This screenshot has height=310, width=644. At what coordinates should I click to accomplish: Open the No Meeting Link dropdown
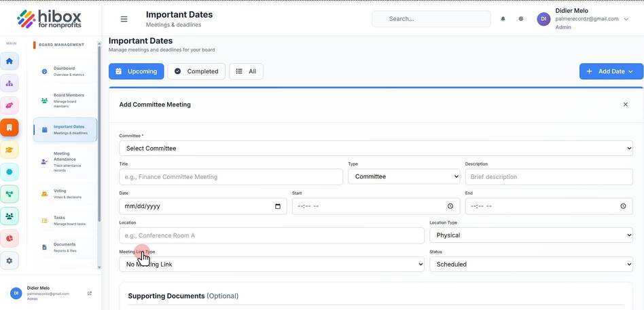coord(272,265)
